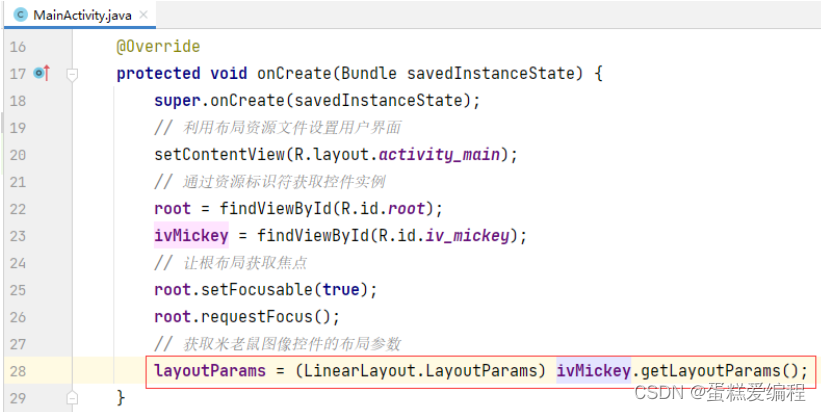Switch to the MainActivity.java tab

click(x=80, y=14)
